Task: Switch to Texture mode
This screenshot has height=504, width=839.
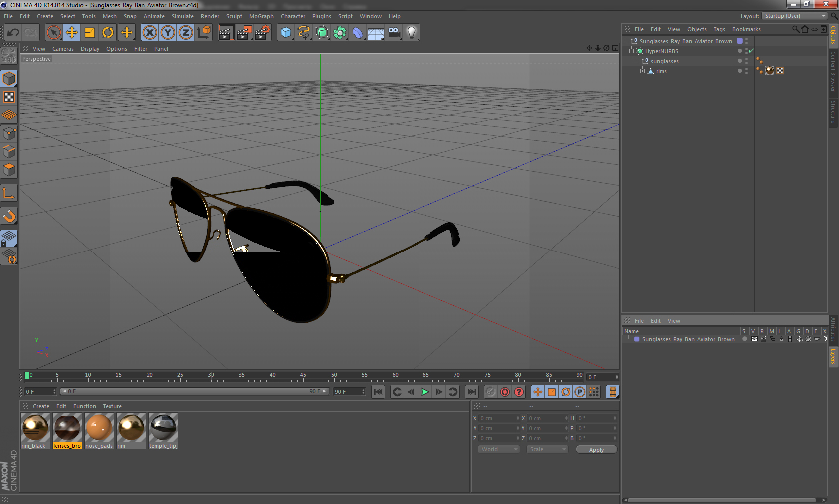Action: click(9, 97)
